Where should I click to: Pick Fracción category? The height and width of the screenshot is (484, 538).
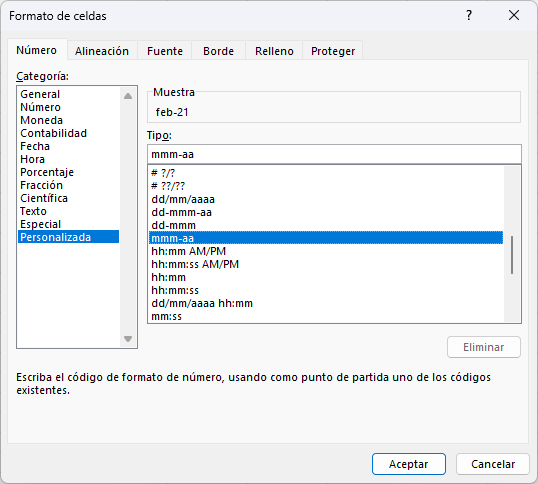pos(68,185)
